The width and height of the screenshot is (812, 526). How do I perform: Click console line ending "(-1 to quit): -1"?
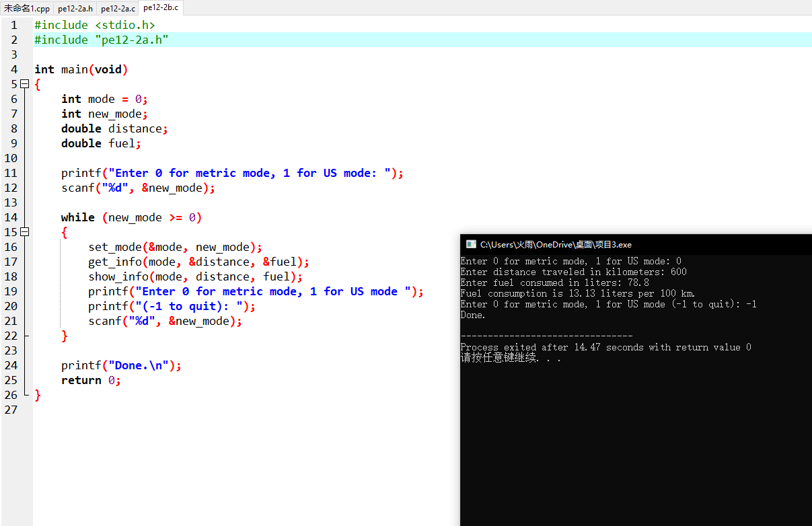pos(608,304)
